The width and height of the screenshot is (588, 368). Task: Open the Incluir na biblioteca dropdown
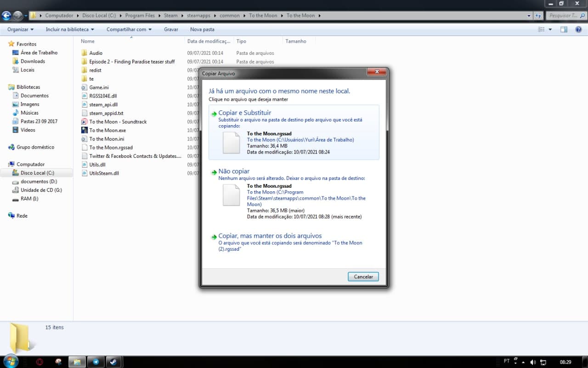tap(70, 29)
